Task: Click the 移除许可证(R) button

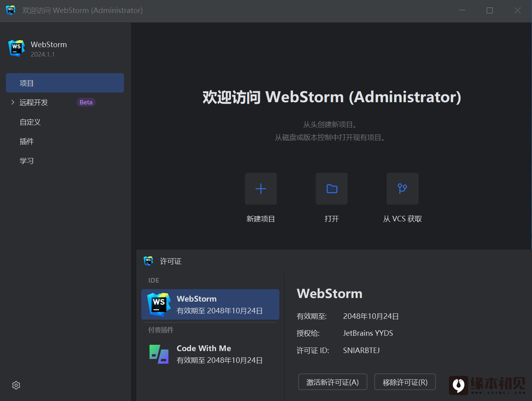Action: coord(405,382)
